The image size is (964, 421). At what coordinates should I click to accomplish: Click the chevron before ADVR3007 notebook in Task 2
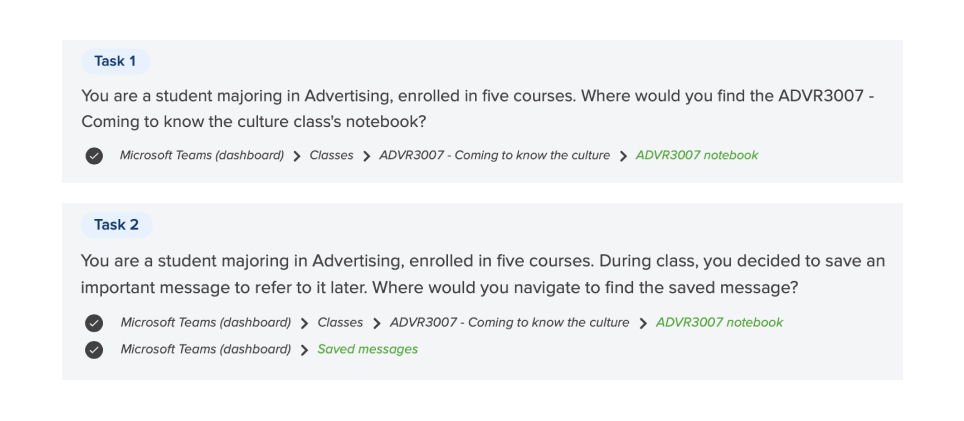(x=643, y=323)
